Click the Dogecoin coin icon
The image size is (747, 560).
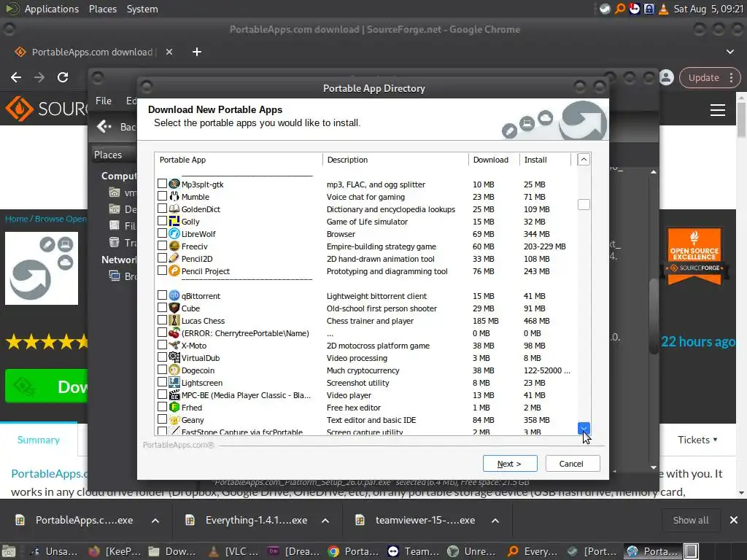click(x=174, y=370)
